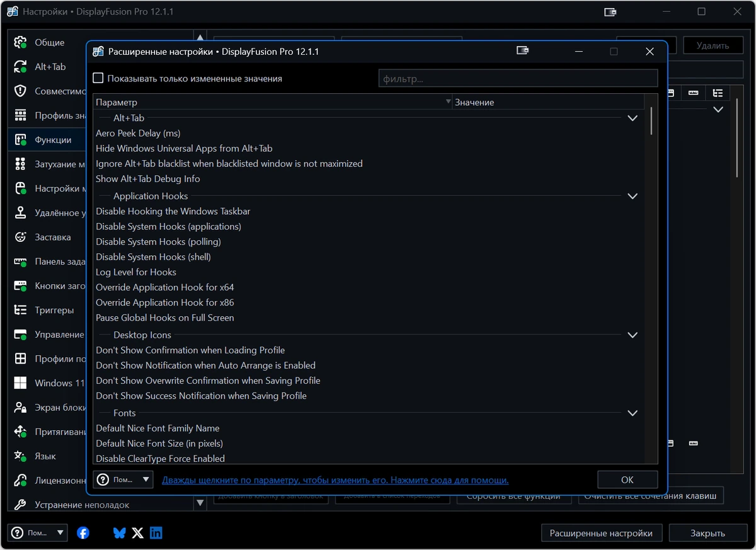
Task: Open the X social icon link
Action: pos(137,533)
